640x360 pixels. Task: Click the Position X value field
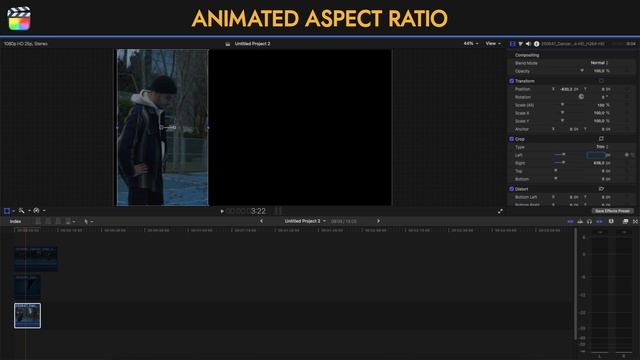pos(566,89)
